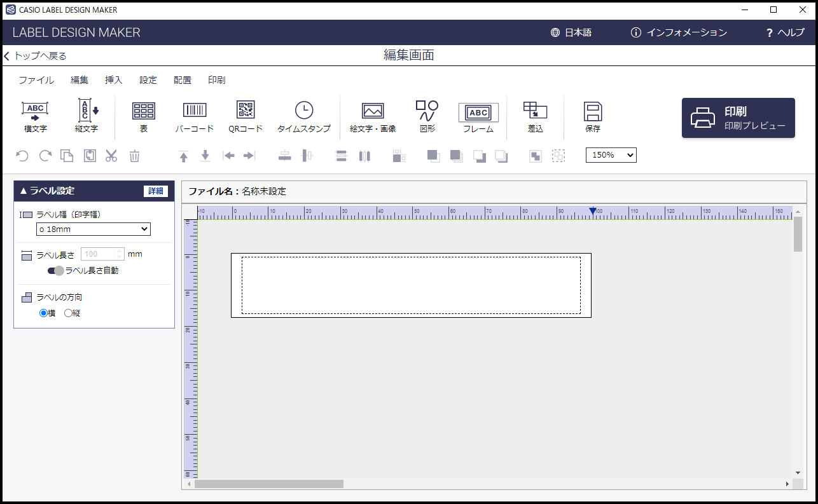Open the ファイル menu
The width and height of the screenshot is (818, 504).
pyautogui.click(x=36, y=80)
